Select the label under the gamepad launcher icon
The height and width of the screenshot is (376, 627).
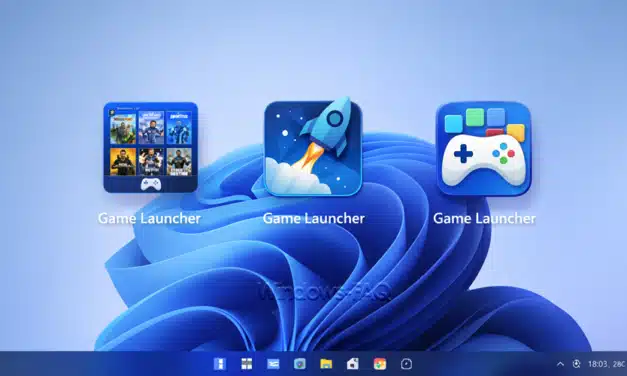(x=484, y=218)
